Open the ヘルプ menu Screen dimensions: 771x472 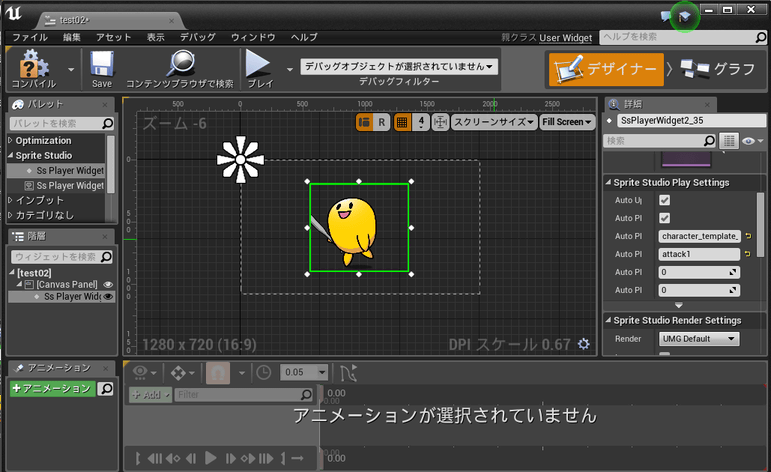(304, 37)
